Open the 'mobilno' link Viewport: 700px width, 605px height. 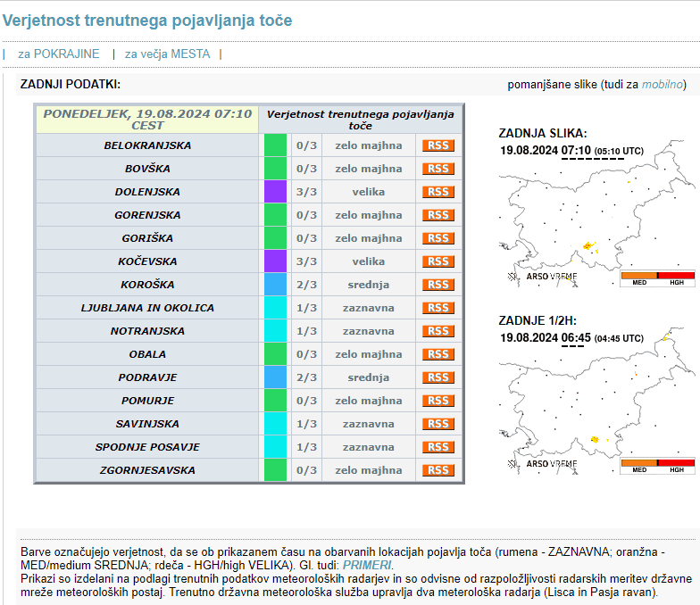click(x=662, y=85)
